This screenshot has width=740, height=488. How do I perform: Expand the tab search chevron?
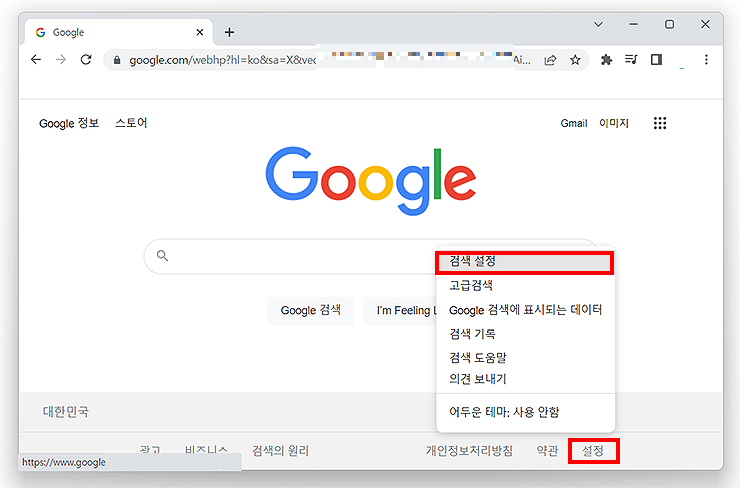598,24
